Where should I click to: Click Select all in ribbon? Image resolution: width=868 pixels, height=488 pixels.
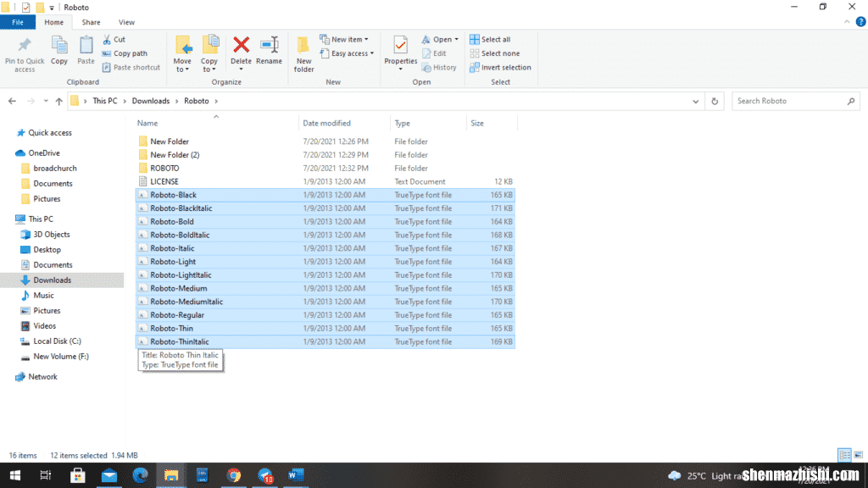pyautogui.click(x=490, y=39)
